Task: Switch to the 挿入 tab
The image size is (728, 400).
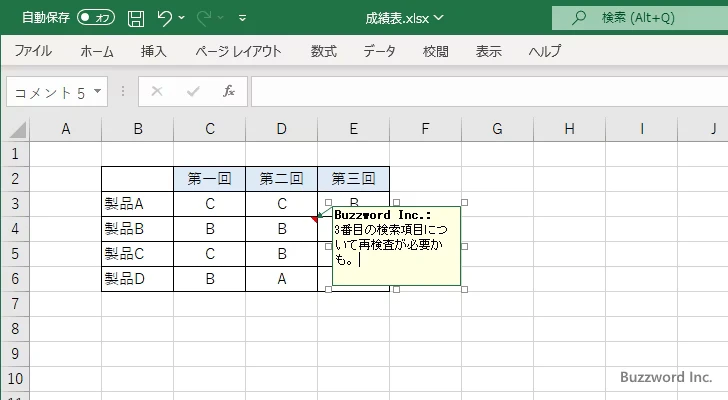Action: (x=154, y=51)
